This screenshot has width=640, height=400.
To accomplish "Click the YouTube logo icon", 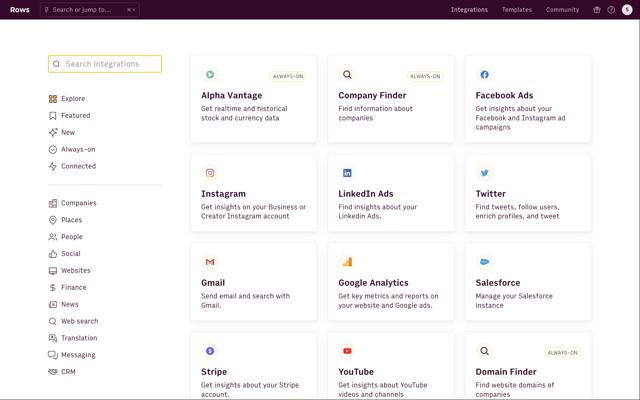I will point(347,351).
